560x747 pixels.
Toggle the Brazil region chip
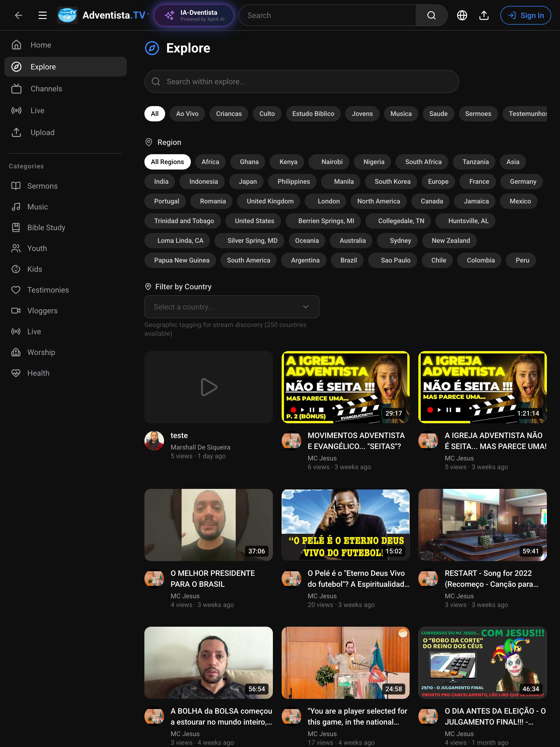(348, 260)
